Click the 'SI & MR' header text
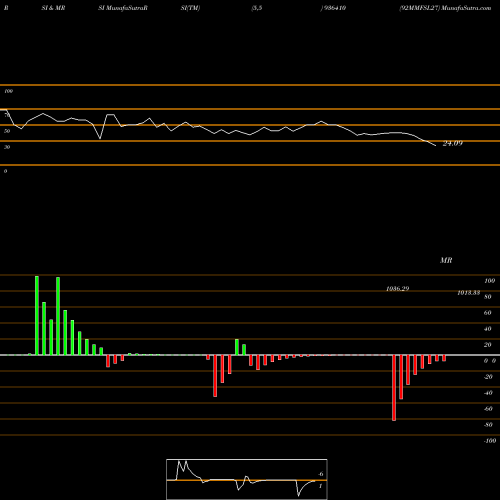 tap(53, 8)
